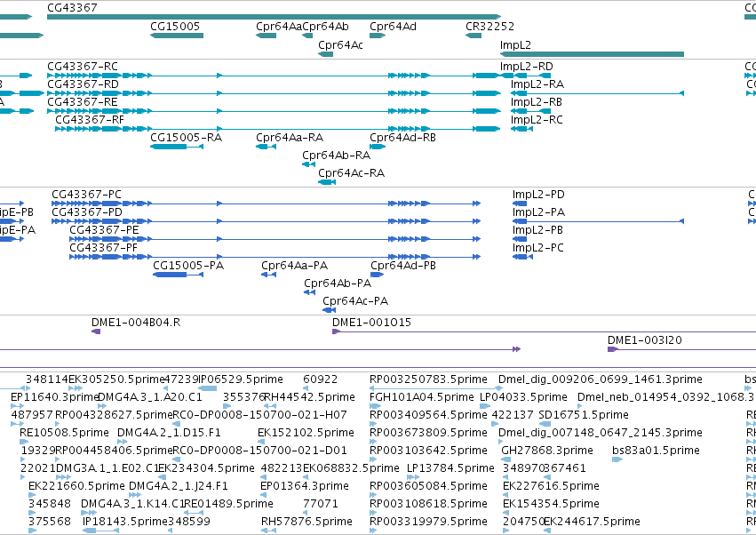
Task: Select transcript Cpr64Aa-RA
Action: click(x=266, y=146)
